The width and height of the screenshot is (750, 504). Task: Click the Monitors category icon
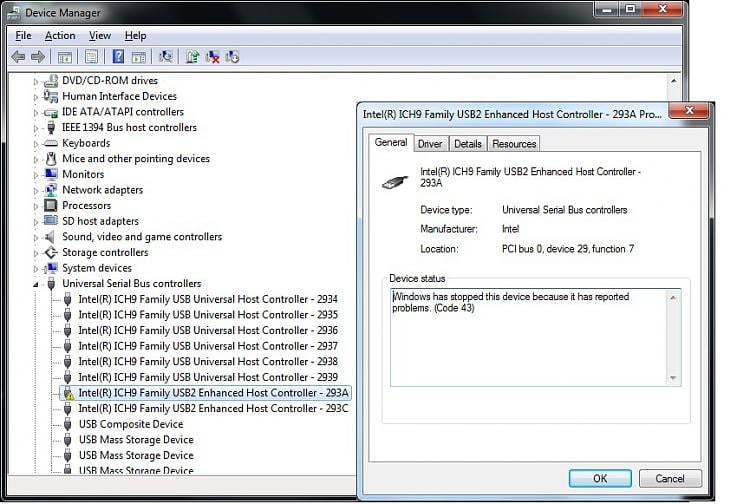click(51, 174)
